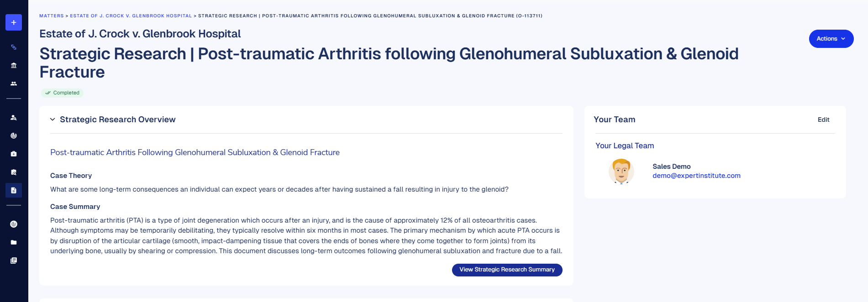Open the medical briefcase icon in sidebar

[x=14, y=154]
